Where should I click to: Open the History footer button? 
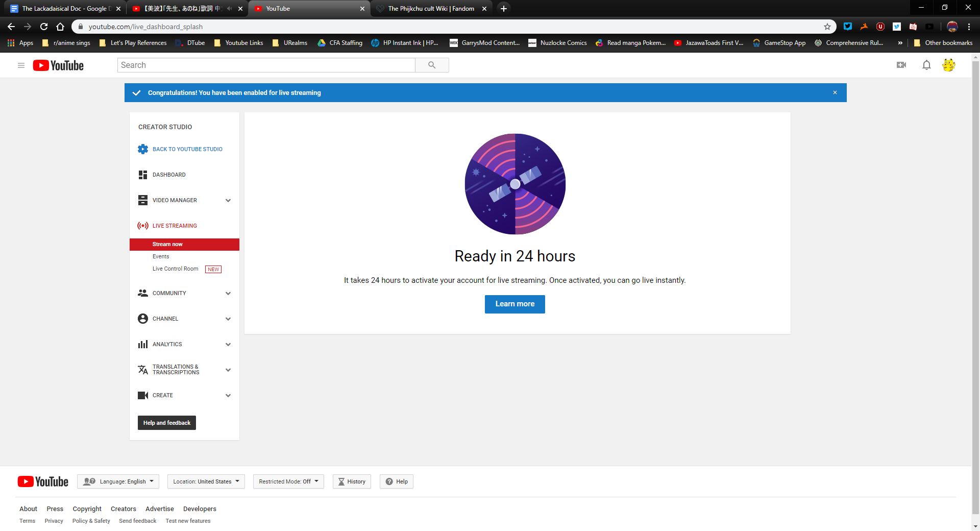pos(352,481)
